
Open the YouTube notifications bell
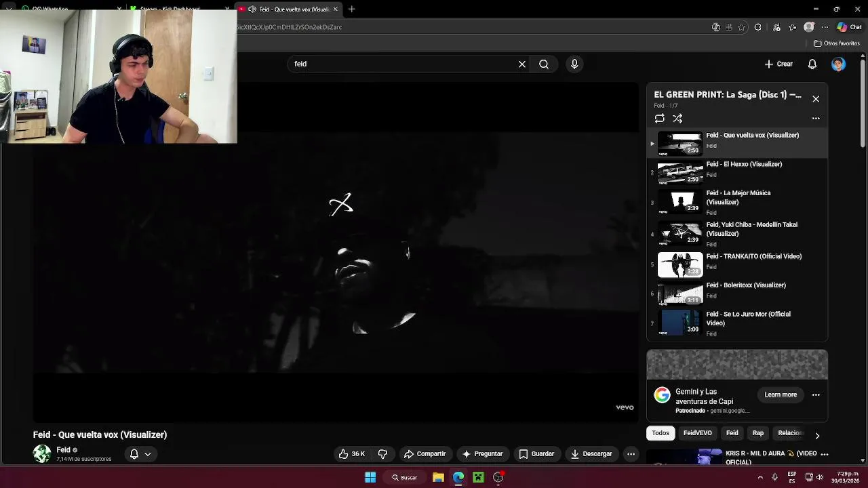pos(812,64)
